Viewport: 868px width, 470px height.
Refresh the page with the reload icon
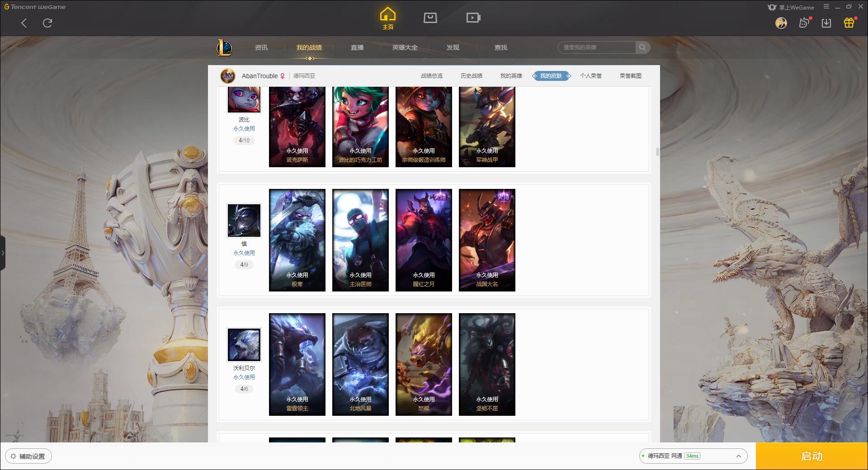47,23
